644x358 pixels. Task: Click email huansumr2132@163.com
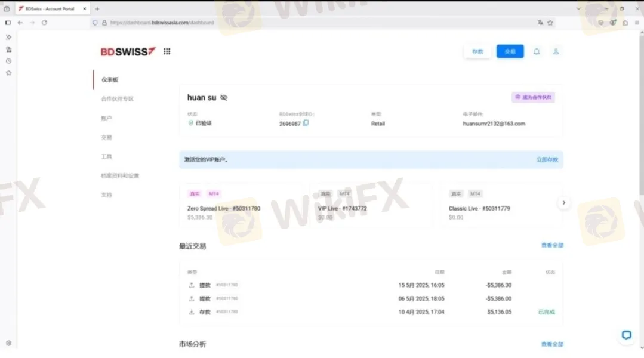point(494,124)
